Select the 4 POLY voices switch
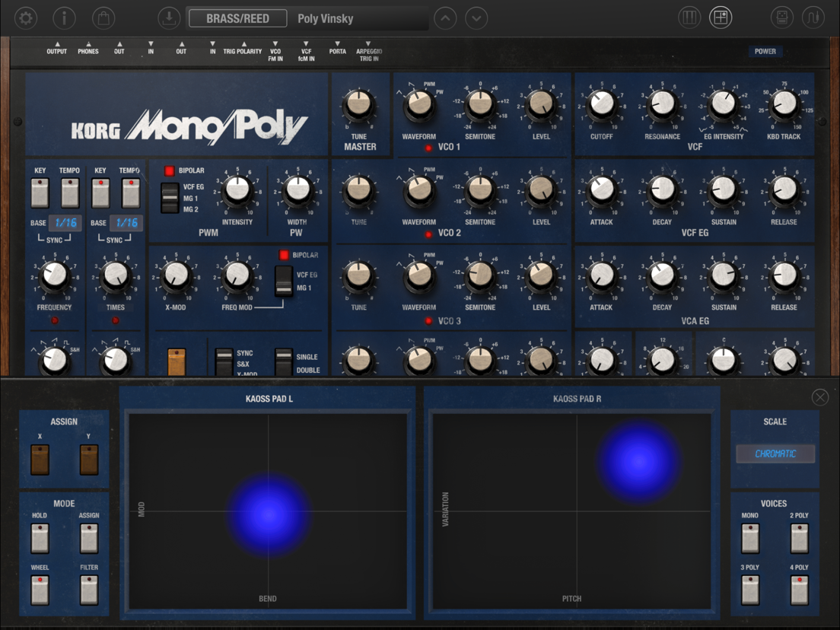This screenshot has width=840, height=630. tap(799, 590)
